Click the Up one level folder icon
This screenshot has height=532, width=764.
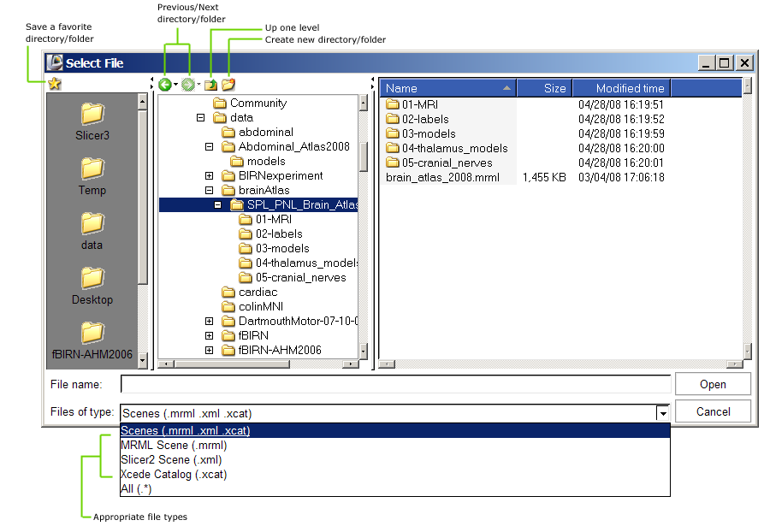point(210,84)
